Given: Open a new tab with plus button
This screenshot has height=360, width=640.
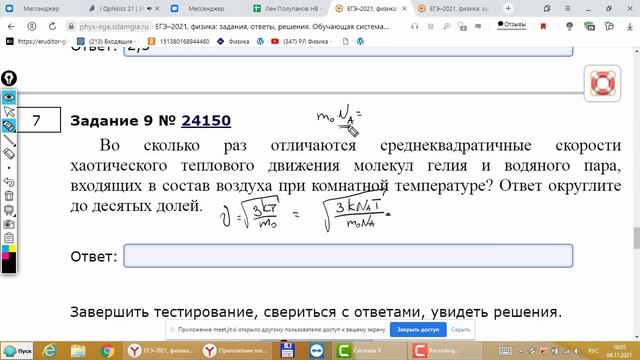Looking at the screenshot, I should (508, 8).
